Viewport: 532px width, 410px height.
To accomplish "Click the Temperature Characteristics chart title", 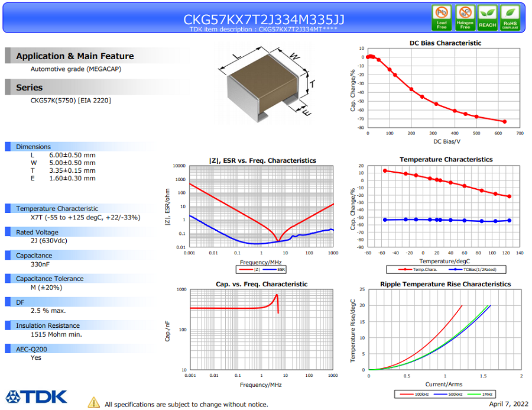I will point(446,160).
